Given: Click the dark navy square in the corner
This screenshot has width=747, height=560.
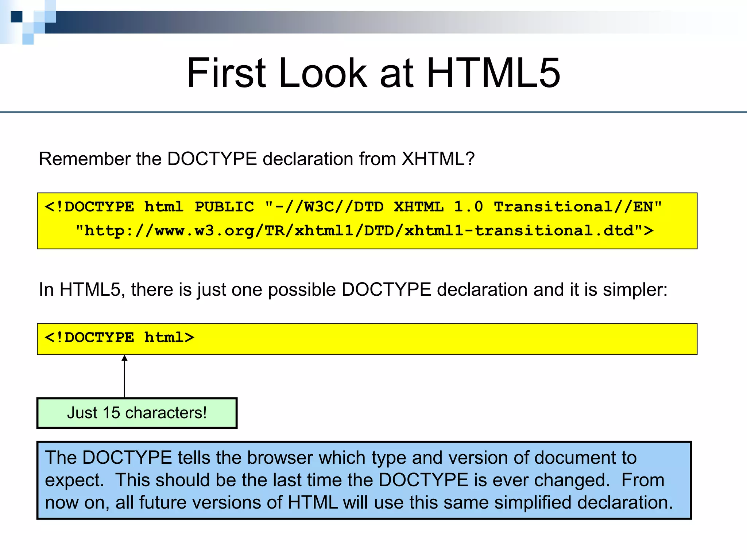Looking at the screenshot, I should point(16,17).
